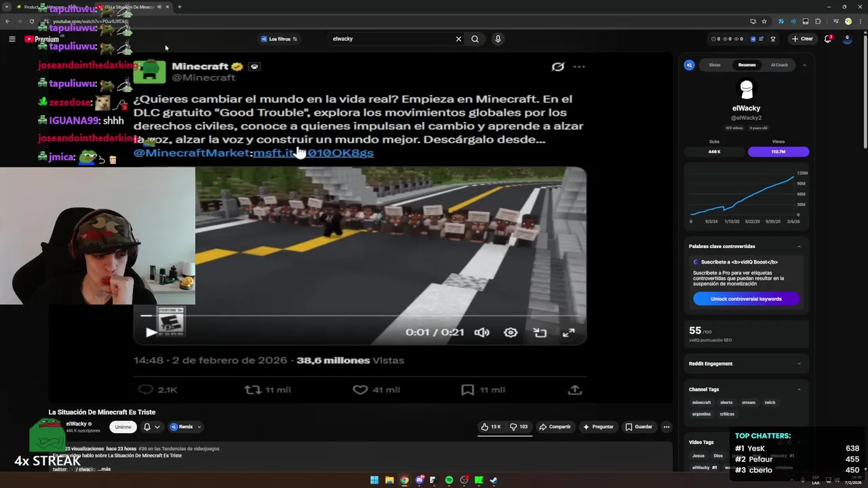Open Windows Start button
The width and height of the screenshot is (868, 488).
374,481
